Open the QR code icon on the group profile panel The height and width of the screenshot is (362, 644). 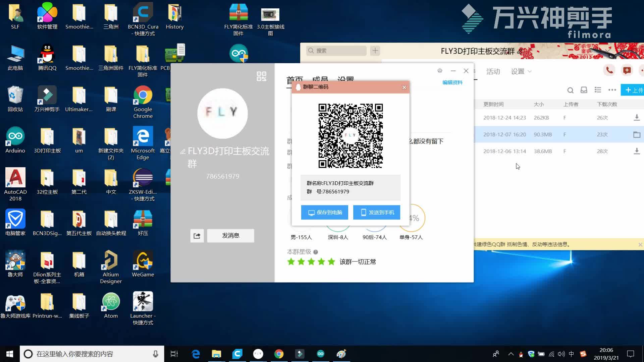[x=262, y=77]
